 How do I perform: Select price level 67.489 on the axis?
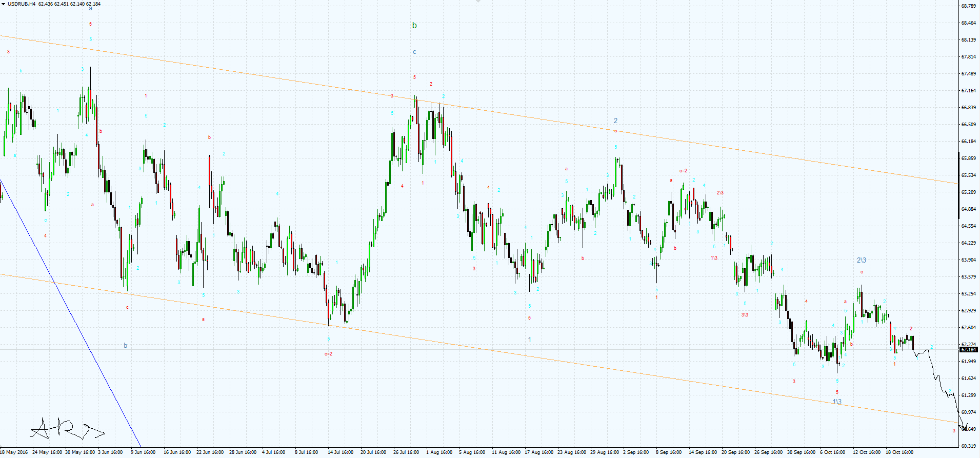968,74
